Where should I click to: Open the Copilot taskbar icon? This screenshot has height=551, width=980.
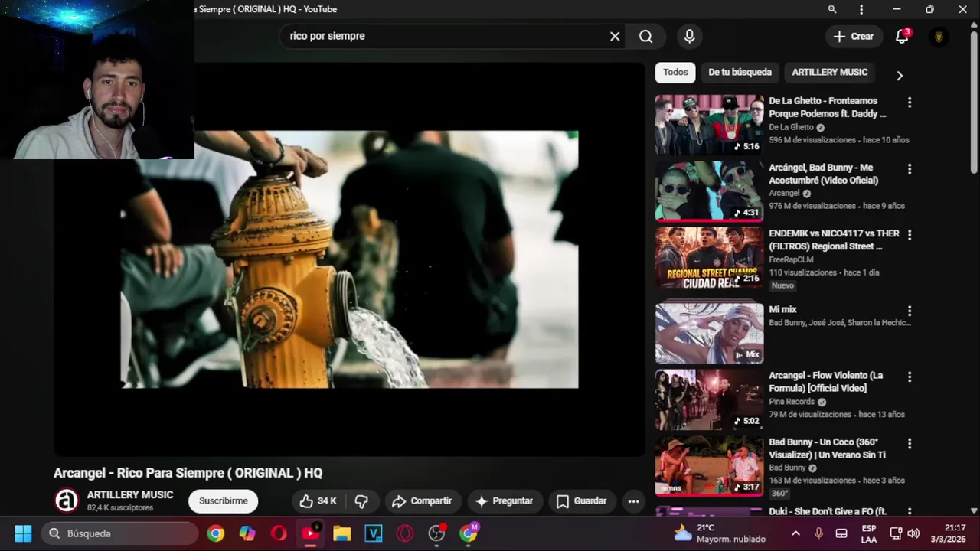[x=247, y=533]
